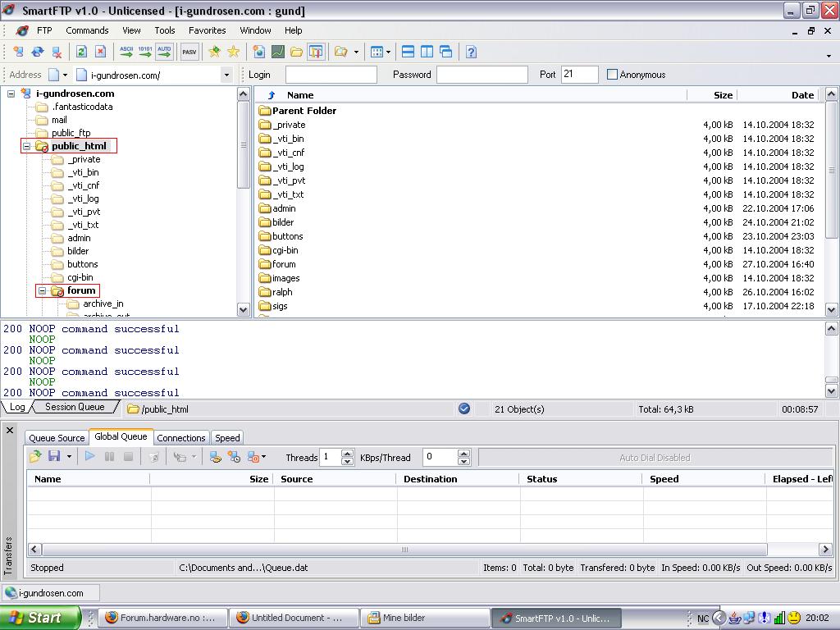Select the bilder folder in file list
The image size is (840, 630).
[x=283, y=222]
